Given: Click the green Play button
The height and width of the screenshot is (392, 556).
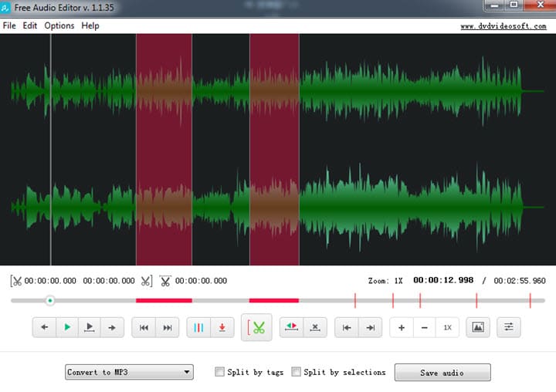Looking at the screenshot, I should (67, 328).
